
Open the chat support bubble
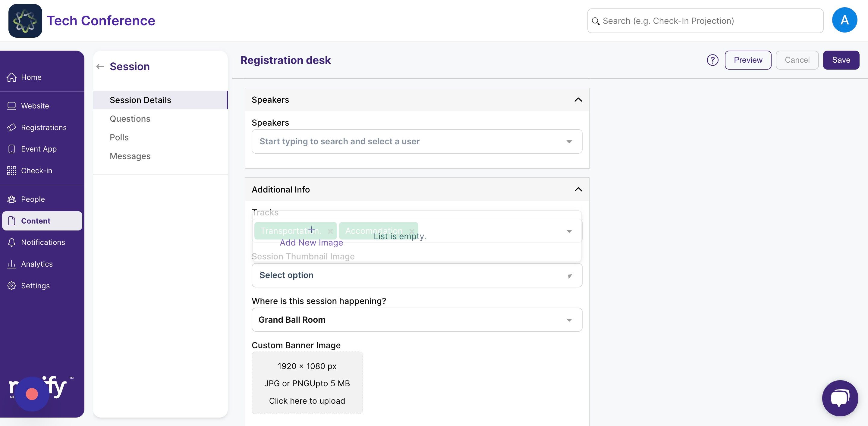[x=840, y=398]
